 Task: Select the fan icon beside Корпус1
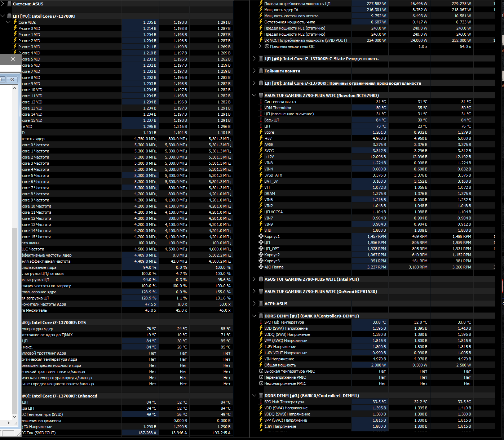coord(261,236)
